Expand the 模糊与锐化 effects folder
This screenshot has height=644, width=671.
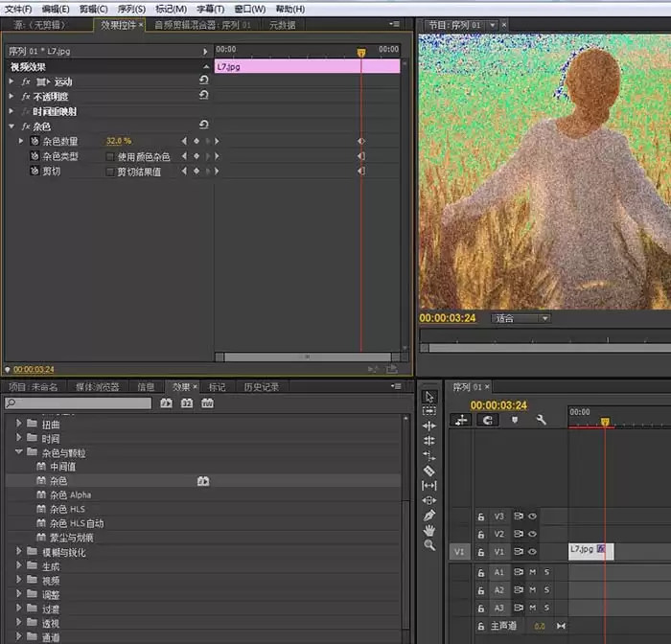[19, 552]
